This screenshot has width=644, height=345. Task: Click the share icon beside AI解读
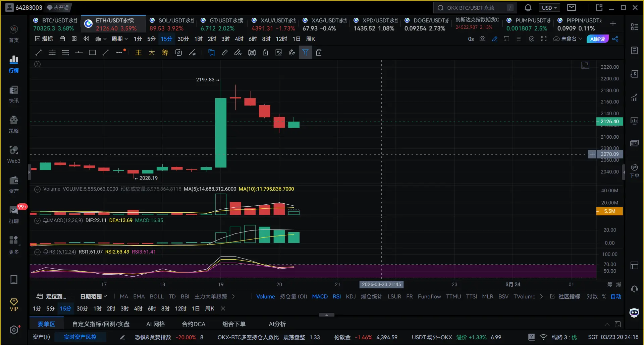click(x=615, y=39)
